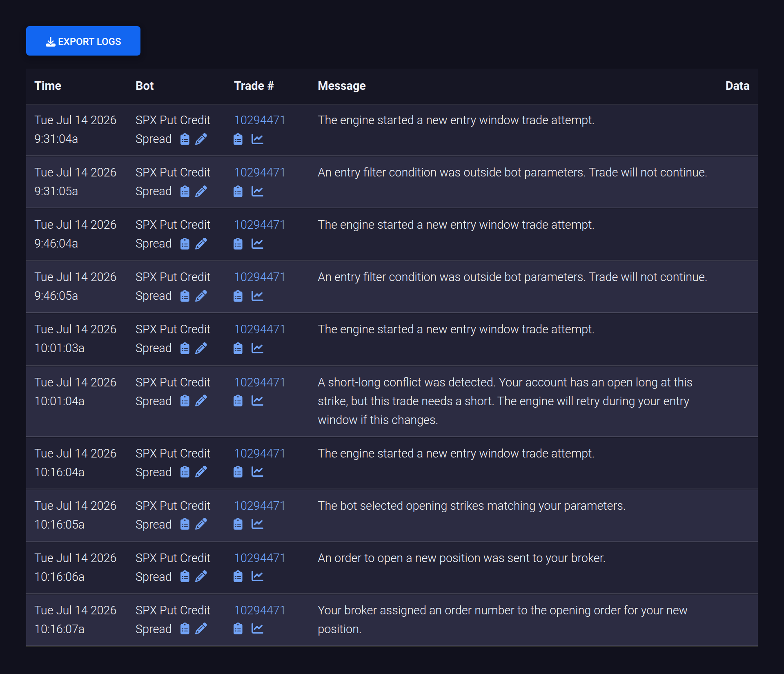This screenshot has width=784, height=674.
Task: Open trade chart icon in 10:16:07a row
Action: (257, 629)
